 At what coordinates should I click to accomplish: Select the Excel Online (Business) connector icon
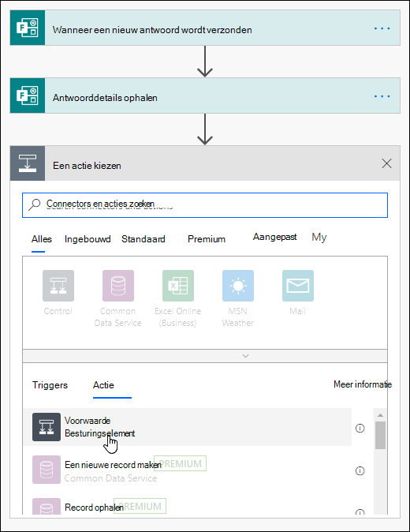[x=178, y=286]
